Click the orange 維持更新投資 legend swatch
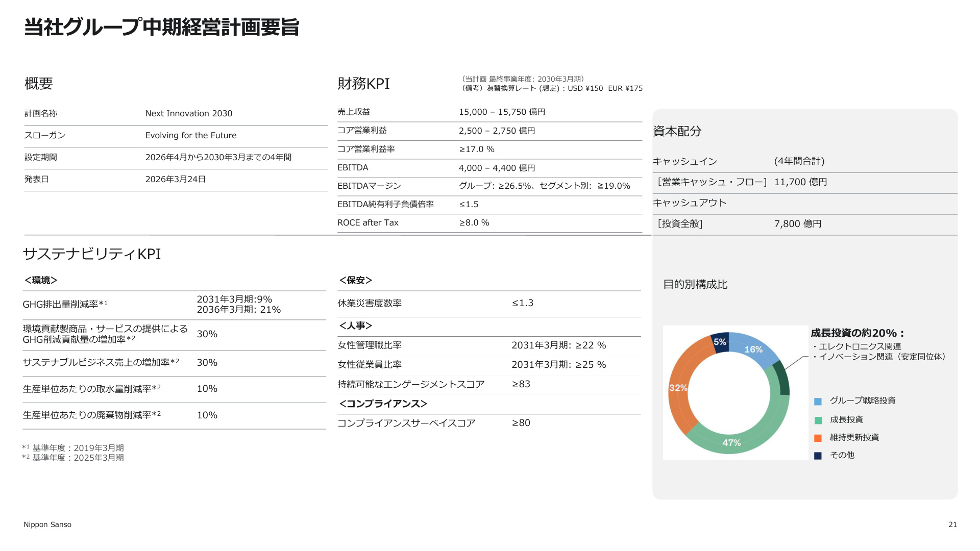 pyautogui.click(x=818, y=438)
